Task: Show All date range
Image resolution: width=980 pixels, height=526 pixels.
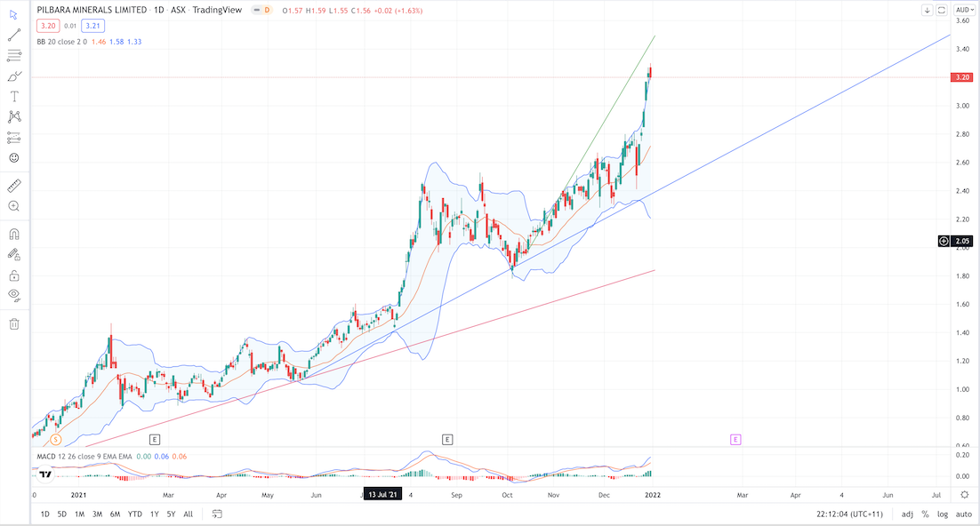Action: tap(189, 514)
